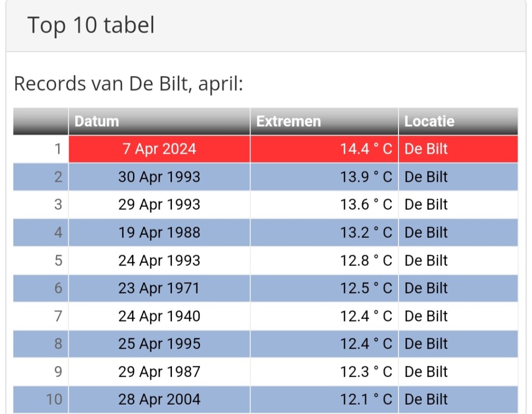The width and height of the screenshot is (532, 414).
Task: Click the Extremen column header
Action: [324, 122]
